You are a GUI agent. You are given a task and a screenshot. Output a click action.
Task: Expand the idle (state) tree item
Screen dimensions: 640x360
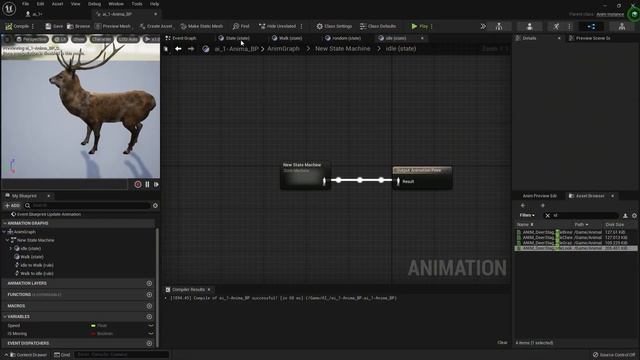click(11, 249)
